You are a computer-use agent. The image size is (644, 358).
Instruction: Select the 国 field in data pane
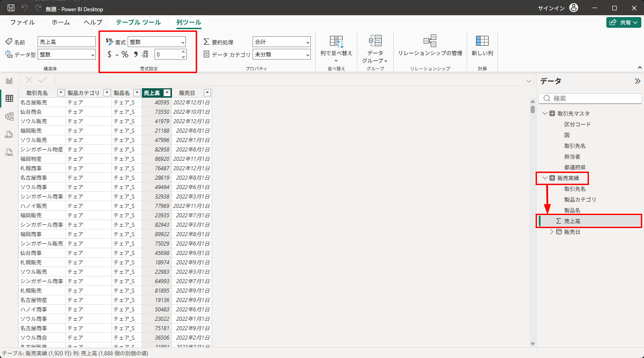tap(567, 135)
